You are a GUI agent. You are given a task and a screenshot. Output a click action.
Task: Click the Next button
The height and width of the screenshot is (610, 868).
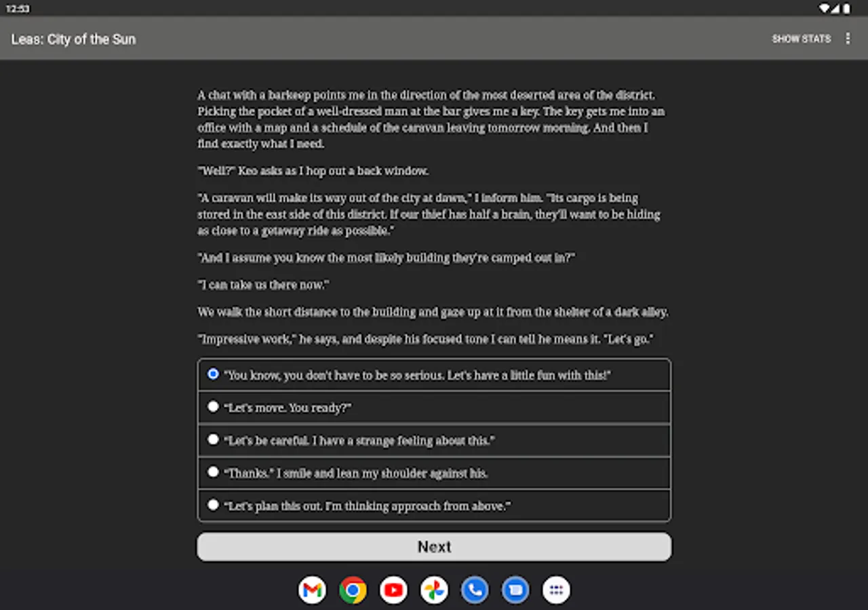[x=434, y=547]
